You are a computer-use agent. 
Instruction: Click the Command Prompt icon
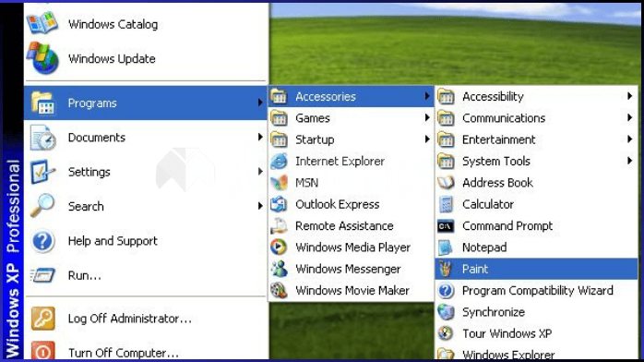pyautogui.click(x=446, y=226)
